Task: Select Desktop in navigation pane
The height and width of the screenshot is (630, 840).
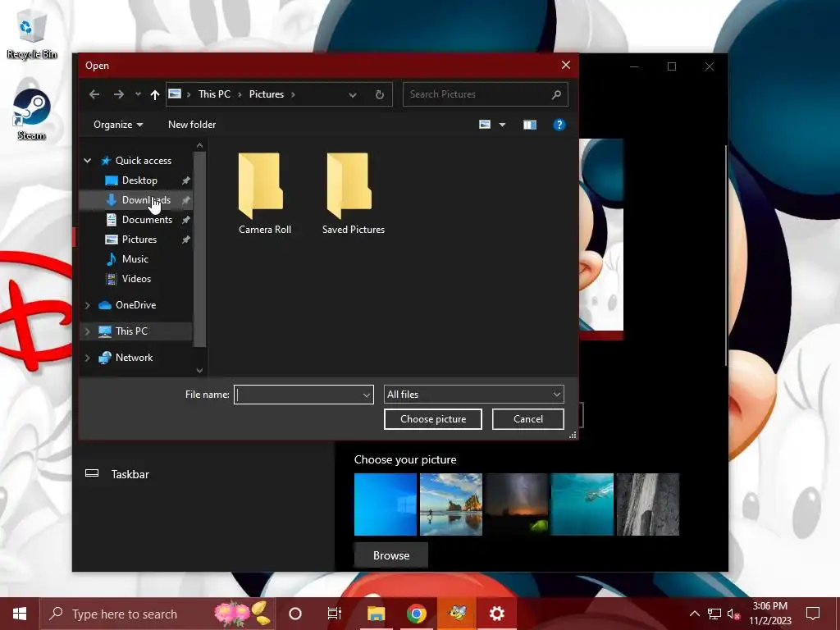Action: (139, 180)
